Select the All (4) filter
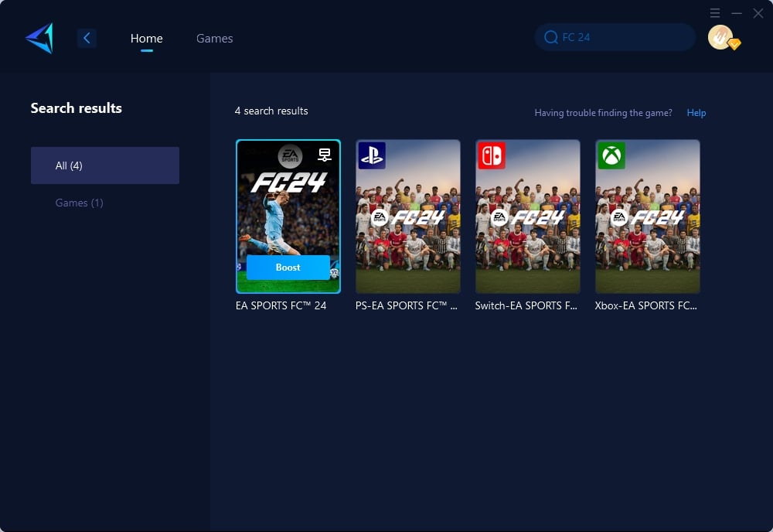This screenshot has width=773, height=532. tap(105, 165)
